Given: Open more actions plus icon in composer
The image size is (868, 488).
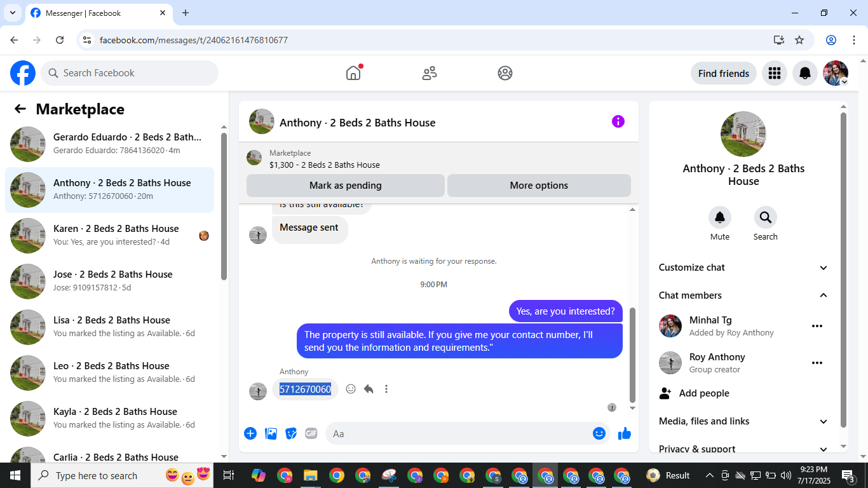Looking at the screenshot, I should pyautogui.click(x=250, y=433).
